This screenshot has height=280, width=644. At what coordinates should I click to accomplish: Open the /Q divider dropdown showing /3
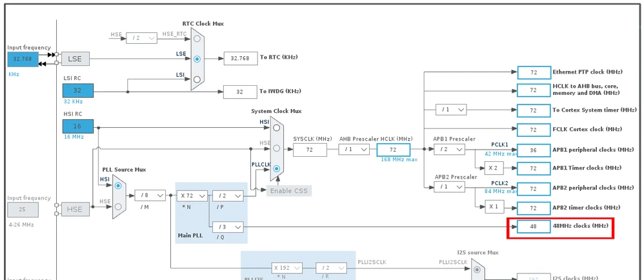228,226
